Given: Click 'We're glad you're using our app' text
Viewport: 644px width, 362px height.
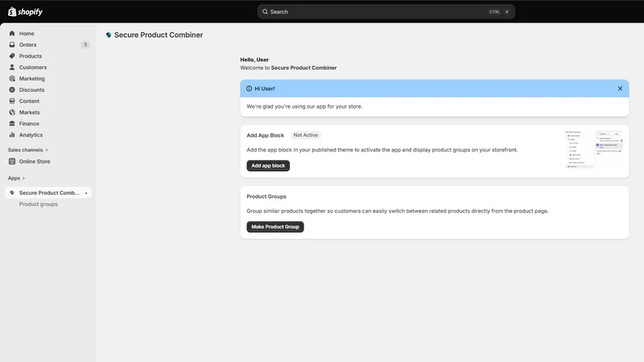Looking at the screenshot, I should click(x=304, y=106).
